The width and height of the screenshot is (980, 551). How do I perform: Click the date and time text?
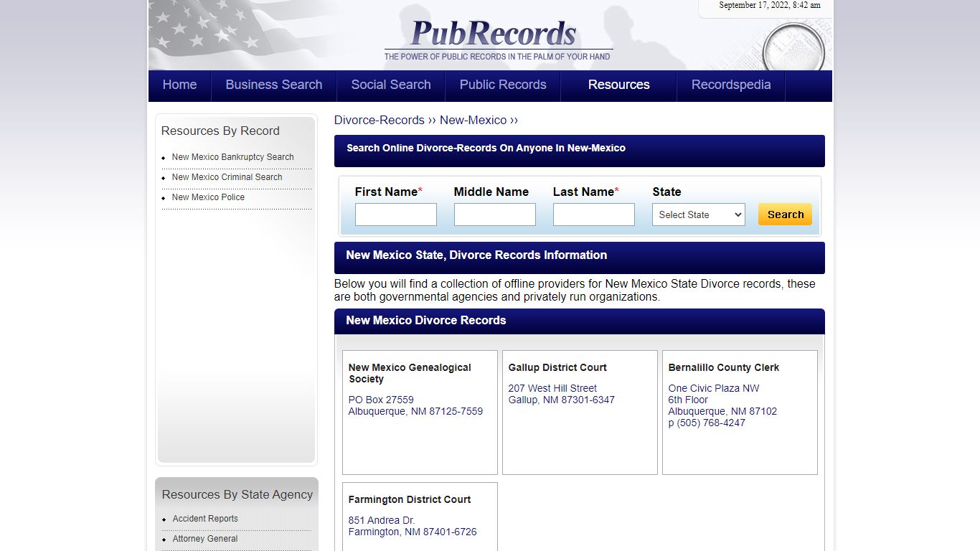[770, 5]
